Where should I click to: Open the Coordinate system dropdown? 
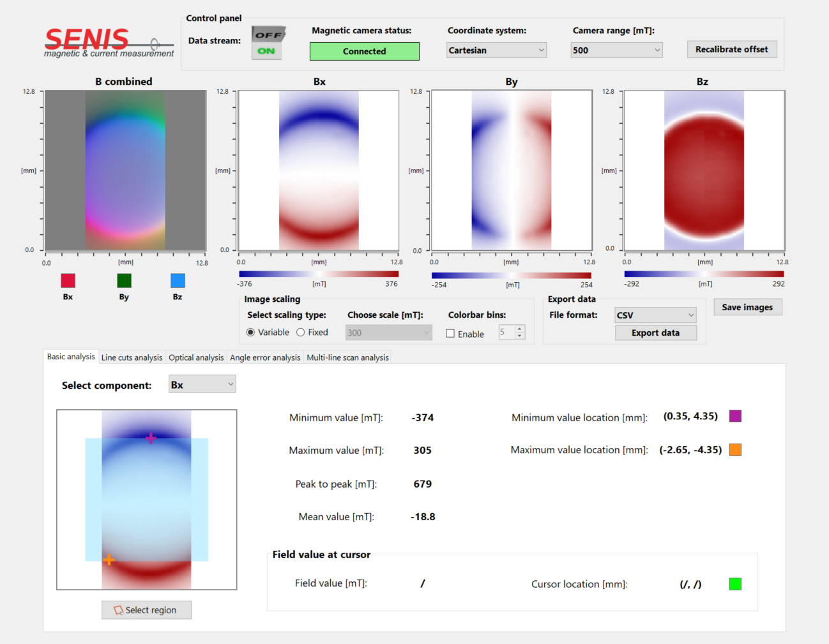coord(496,50)
